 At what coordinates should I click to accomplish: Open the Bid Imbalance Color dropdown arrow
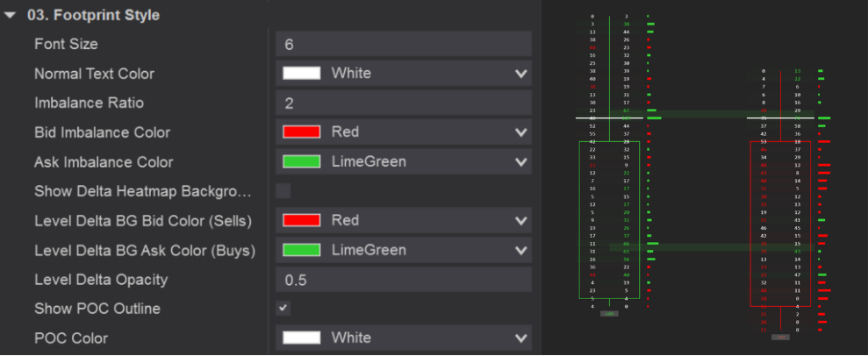click(x=520, y=132)
